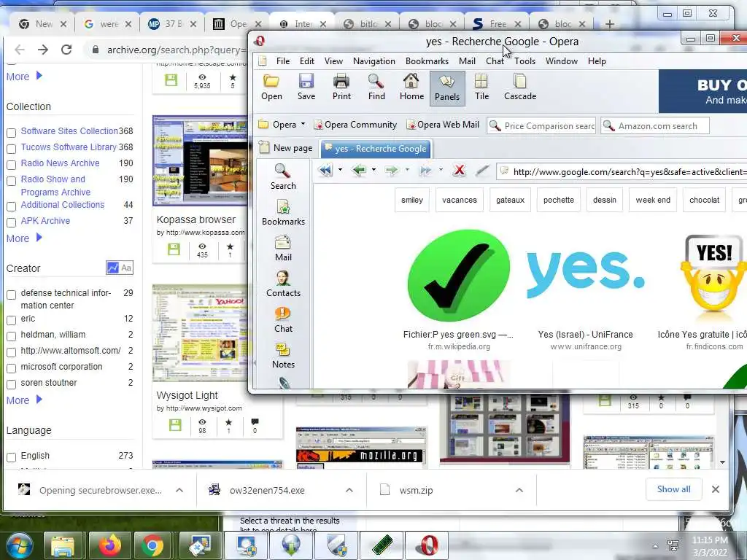Screen dimensions: 747x560
Task: Open the Mail panel in Opera sidebar
Action: pyautogui.click(x=283, y=248)
